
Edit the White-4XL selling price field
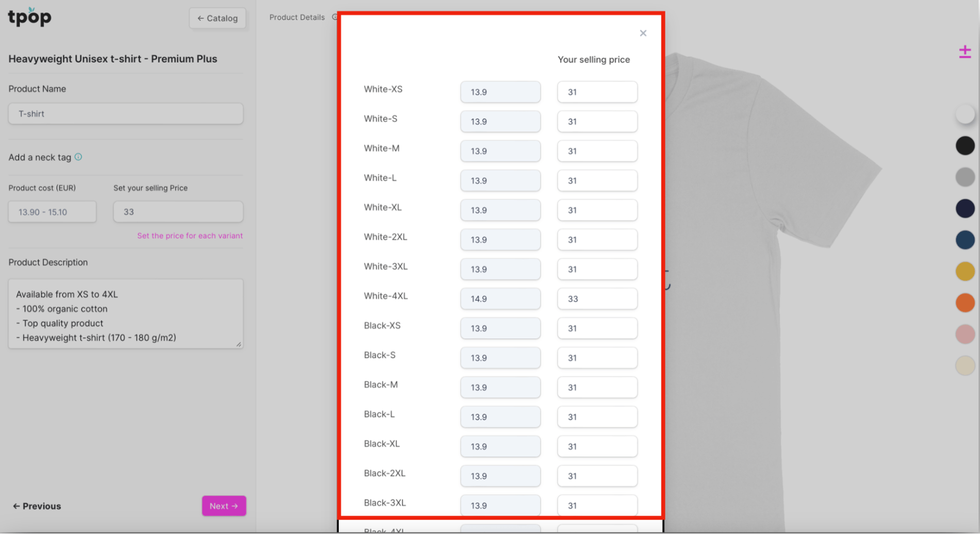[x=597, y=298]
